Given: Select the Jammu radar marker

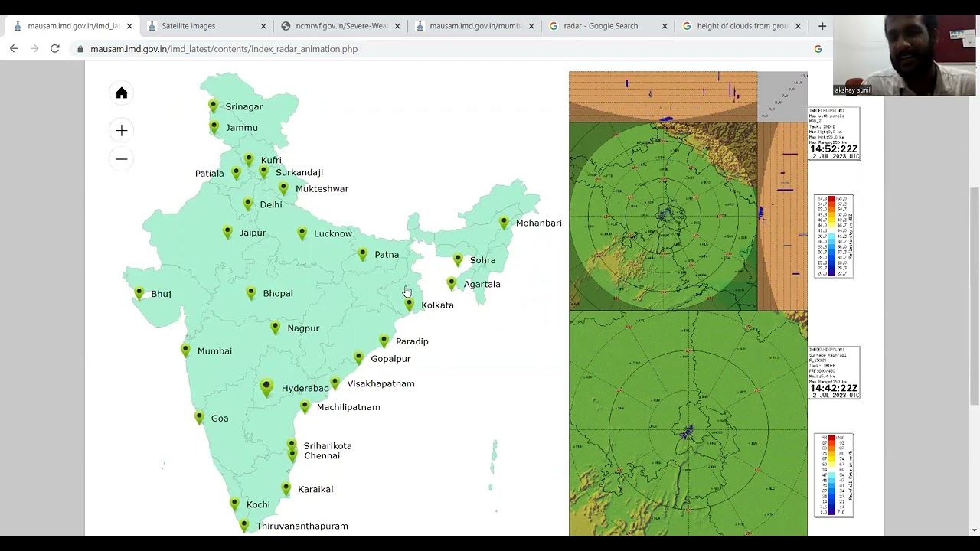Looking at the screenshot, I should [214, 127].
